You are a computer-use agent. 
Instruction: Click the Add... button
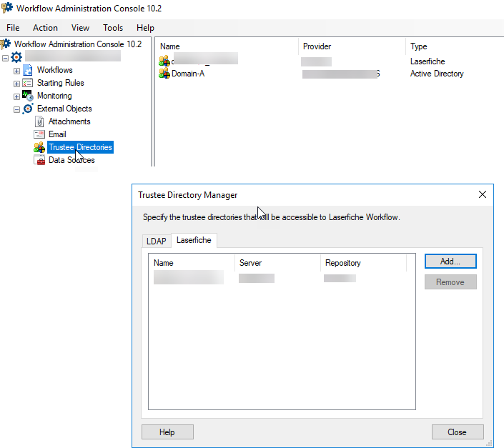tap(450, 261)
